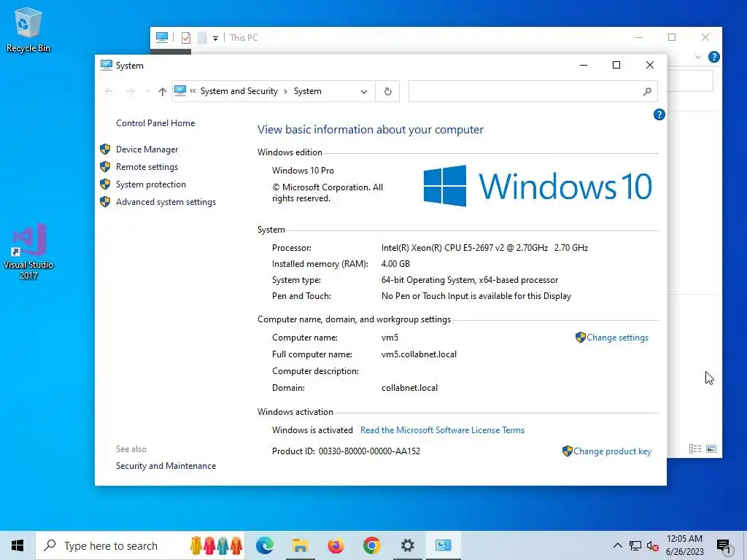Screen dimensions: 747x560
Task: Open System protection link
Action: [150, 184]
